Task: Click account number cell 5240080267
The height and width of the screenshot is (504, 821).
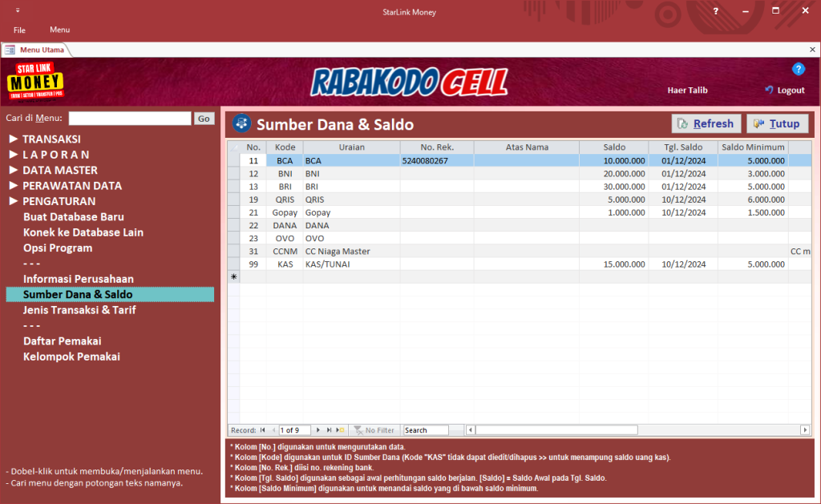Action: coord(437,161)
